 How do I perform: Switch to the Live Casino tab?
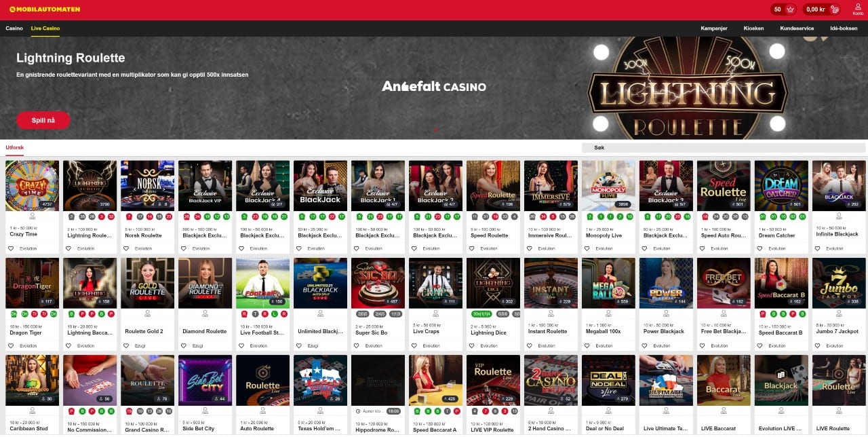tap(45, 28)
